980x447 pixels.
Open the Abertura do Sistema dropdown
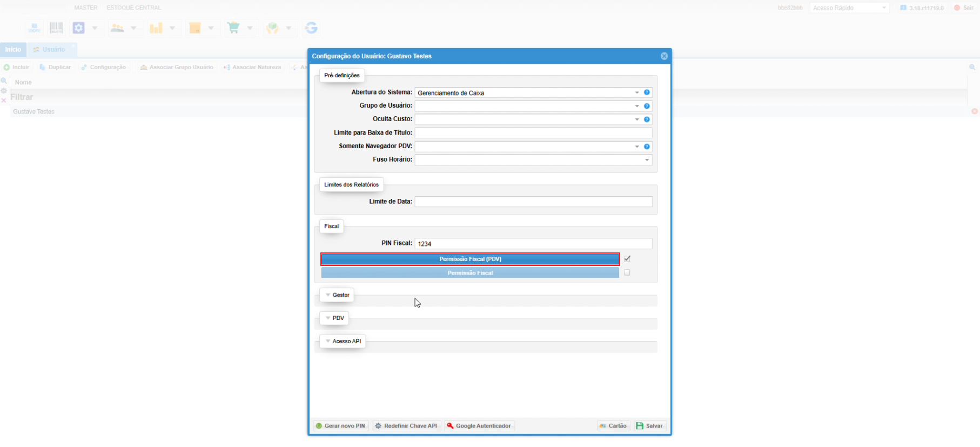point(637,93)
